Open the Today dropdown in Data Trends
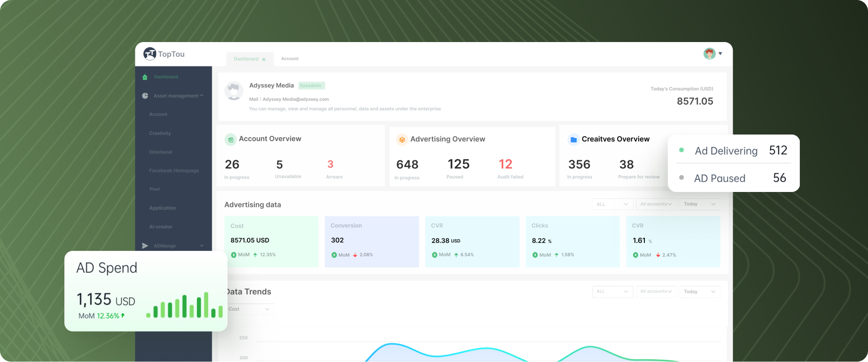Image resolution: width=868 pixels, height=362 pixels. (x=699, y=291)
